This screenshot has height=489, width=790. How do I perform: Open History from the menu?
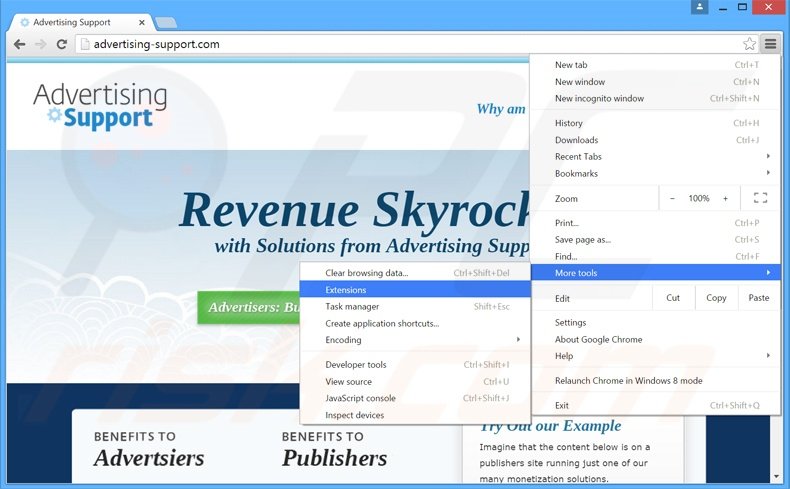[x=656, y=123]
